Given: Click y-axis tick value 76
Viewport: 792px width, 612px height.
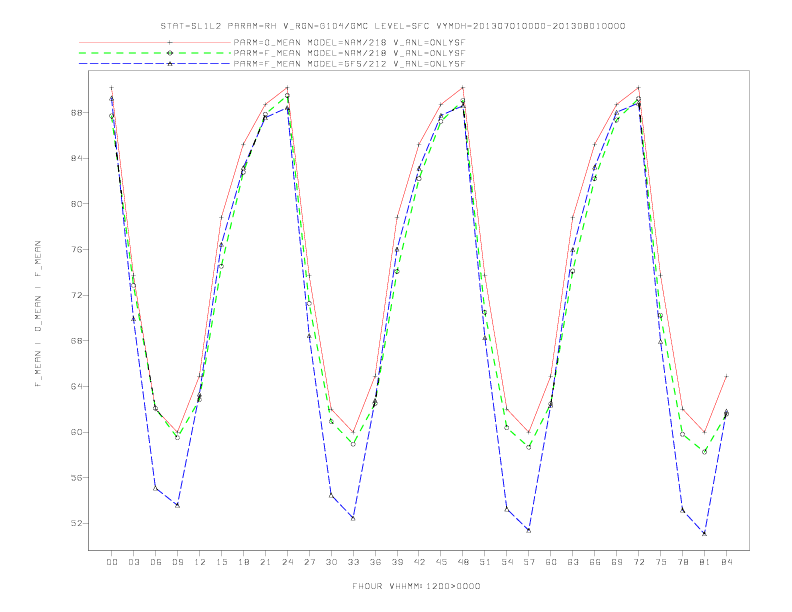Looking at the screenshot, I should tap(77, 249).
